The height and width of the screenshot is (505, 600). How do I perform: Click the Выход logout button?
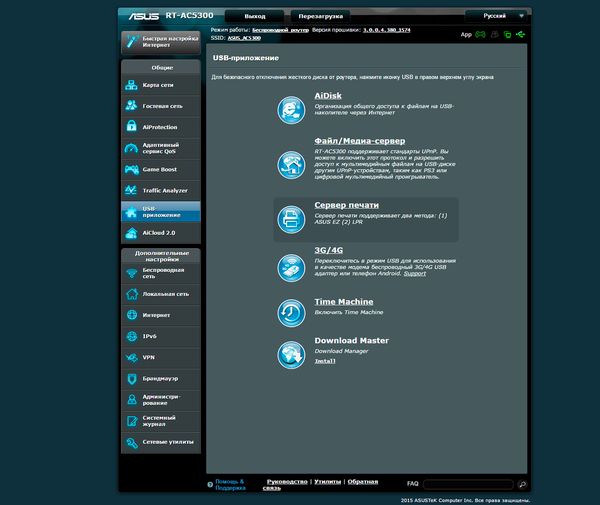click(x=255, y=16)
